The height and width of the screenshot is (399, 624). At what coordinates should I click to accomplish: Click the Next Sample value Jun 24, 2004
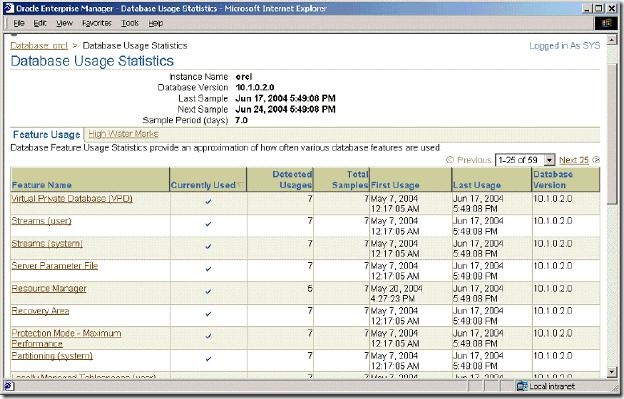285,109
